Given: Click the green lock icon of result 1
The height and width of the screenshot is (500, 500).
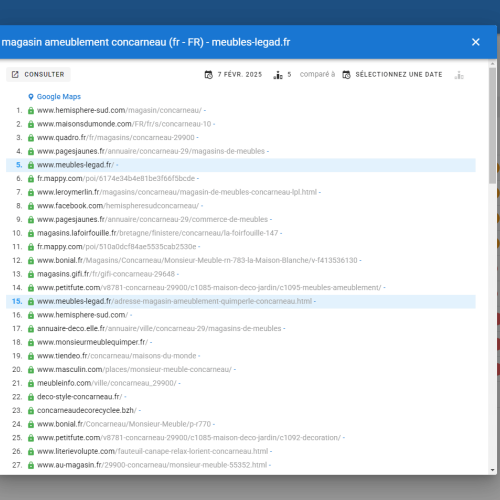Looking at the screenshot, I should [31, 110].
